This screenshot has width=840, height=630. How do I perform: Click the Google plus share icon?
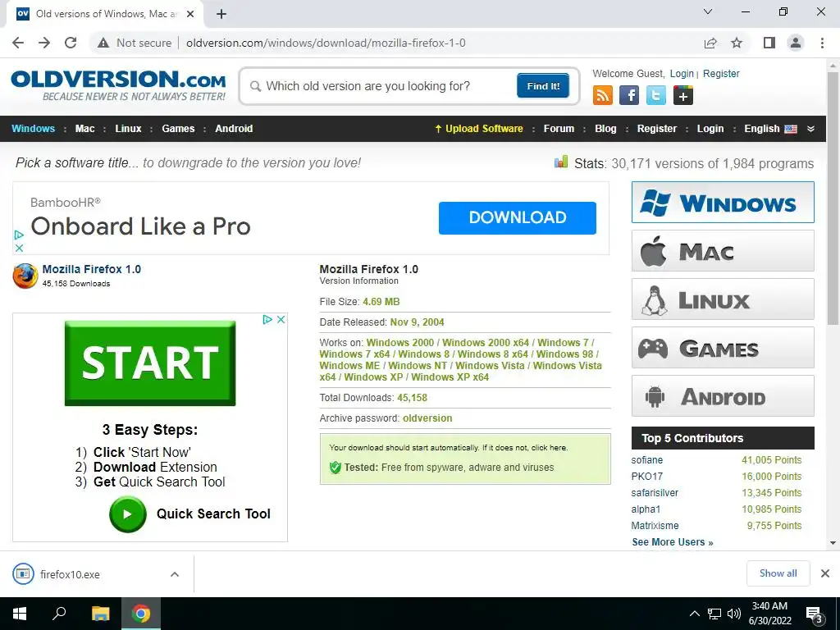coord(683,96)
